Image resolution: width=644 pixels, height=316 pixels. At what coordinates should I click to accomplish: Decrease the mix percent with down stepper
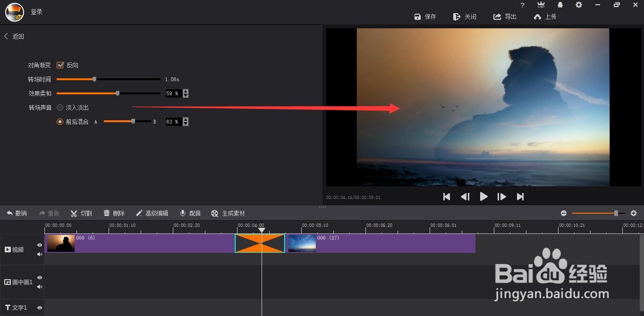pyautogui.click(x=186, y=124)
